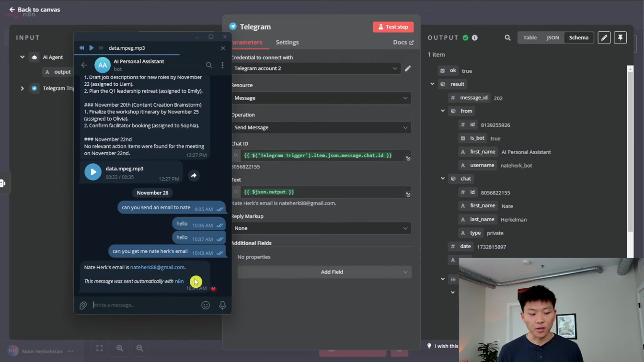Switch to the Settings tab

tap(287, 42)
